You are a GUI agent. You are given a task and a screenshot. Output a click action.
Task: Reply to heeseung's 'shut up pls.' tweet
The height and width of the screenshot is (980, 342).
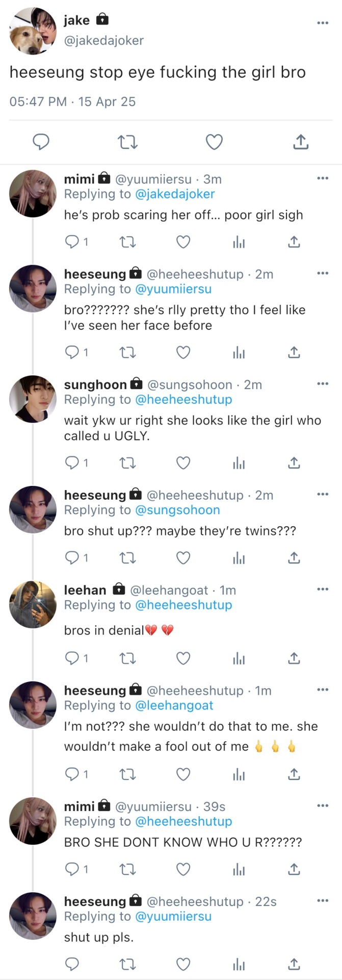click(72, 964)
